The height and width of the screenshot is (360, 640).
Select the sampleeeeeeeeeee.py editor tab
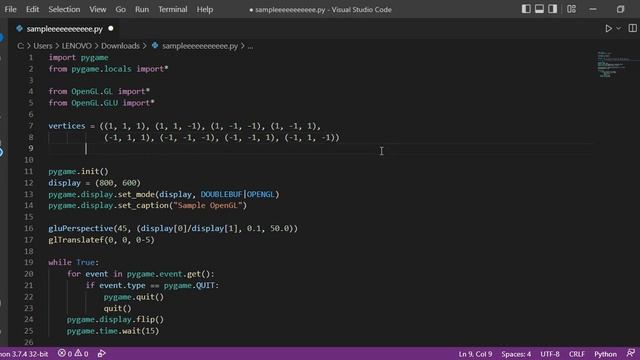pyautogui.click(x=64, y=29)
